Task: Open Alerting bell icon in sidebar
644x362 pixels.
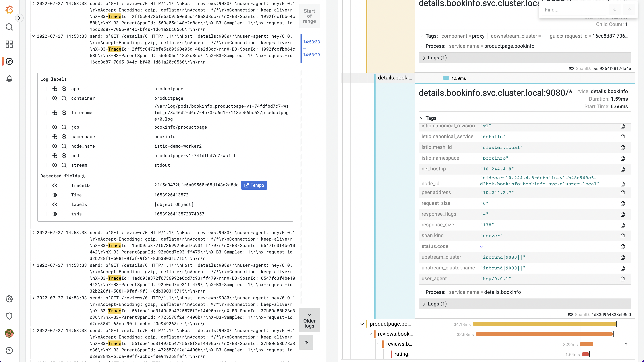Action: [x=9, y=79]
